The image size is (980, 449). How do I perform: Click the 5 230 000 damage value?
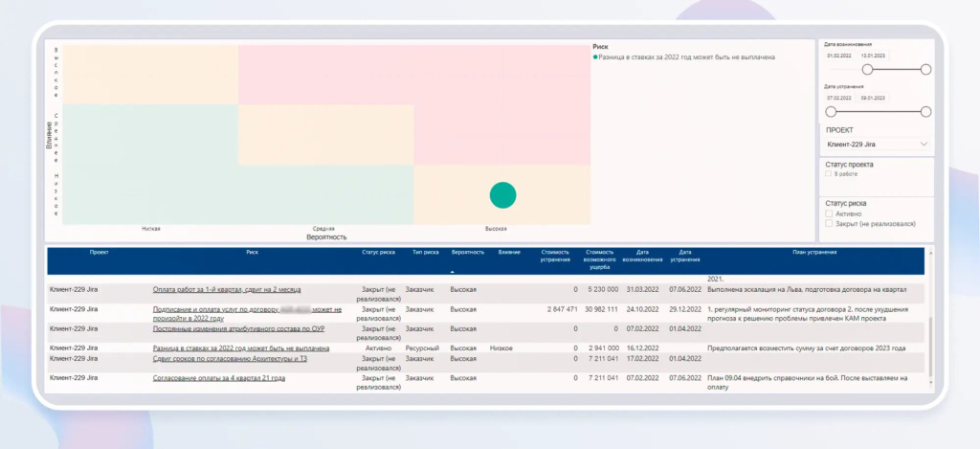pyautogui.click(x=604, y=290)
